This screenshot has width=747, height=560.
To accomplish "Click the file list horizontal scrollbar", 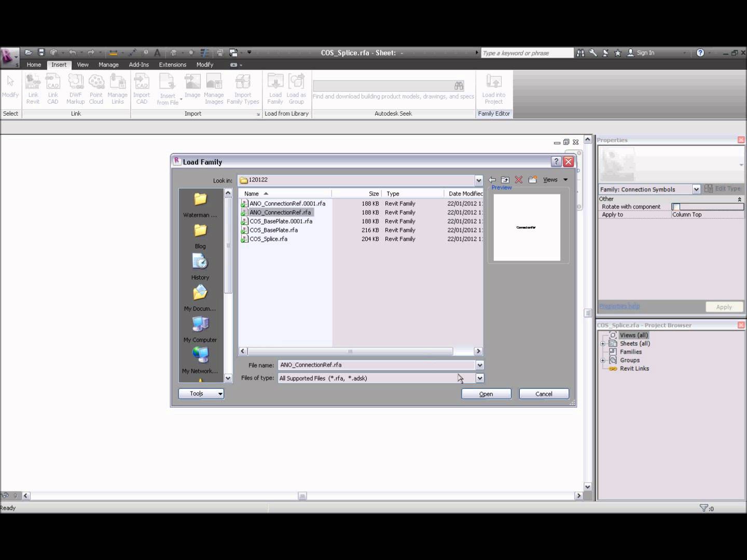I will [350, 352].
